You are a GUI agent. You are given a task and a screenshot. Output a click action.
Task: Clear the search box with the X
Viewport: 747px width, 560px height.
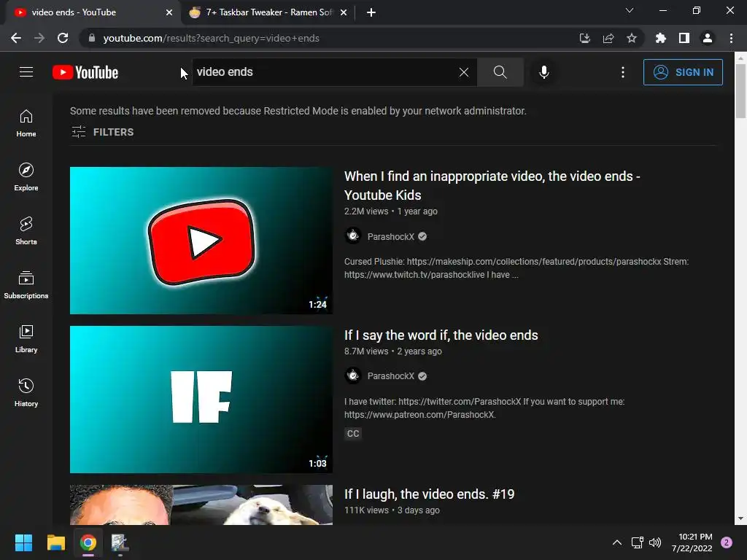coord(463,72)
